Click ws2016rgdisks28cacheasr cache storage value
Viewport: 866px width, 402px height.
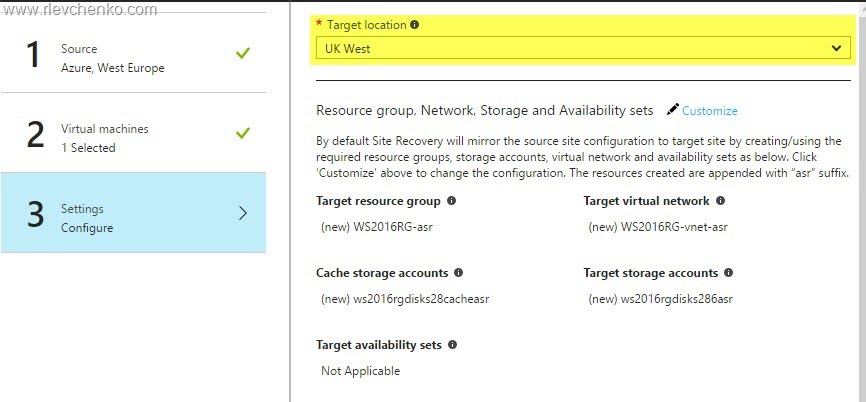coord(405,298)
